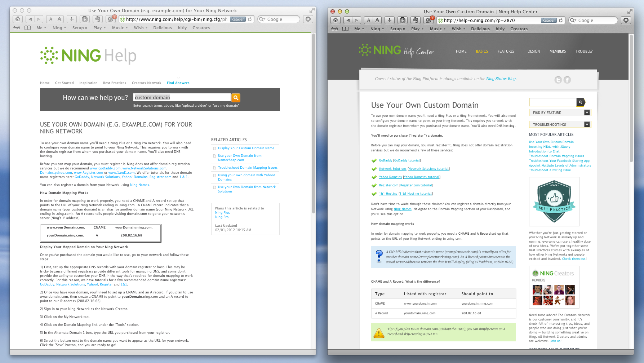Screen dimensions: 644x363
Task: Select 'Best Practices' in the Ning Help menu
Action: [115, 83]
